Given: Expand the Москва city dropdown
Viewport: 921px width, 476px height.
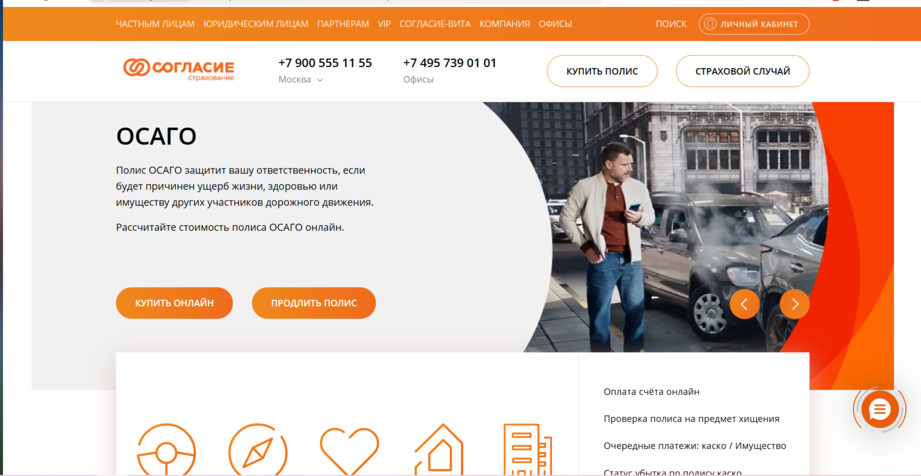Looking at the screenshot, I should [x=300, y=80].
